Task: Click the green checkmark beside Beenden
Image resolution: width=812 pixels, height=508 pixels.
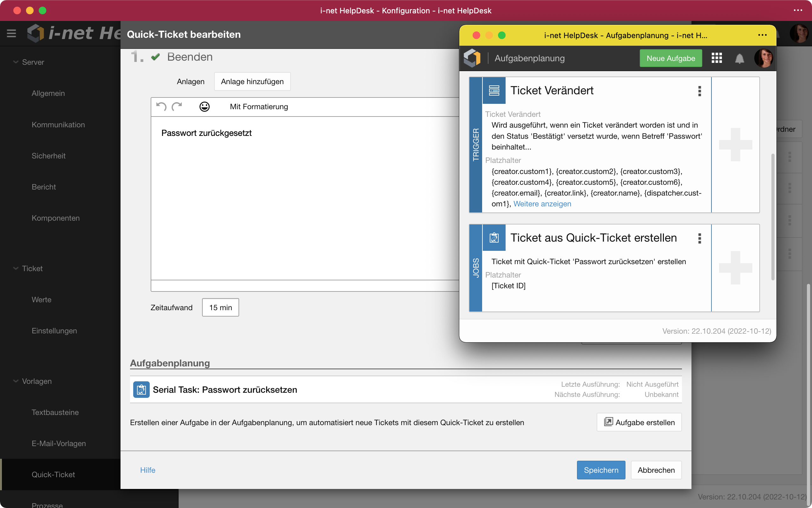Action: coord(155,57)
